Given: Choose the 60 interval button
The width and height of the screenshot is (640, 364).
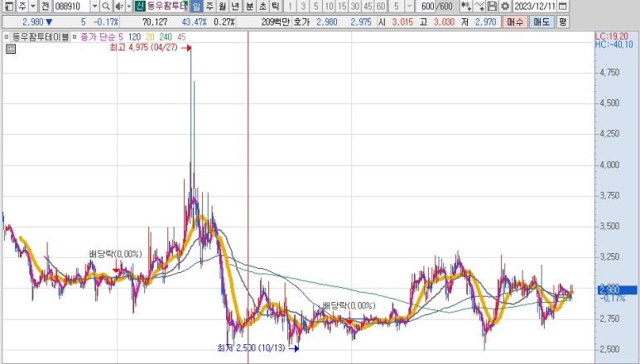Looking at the screenshot, I should 381,6.
